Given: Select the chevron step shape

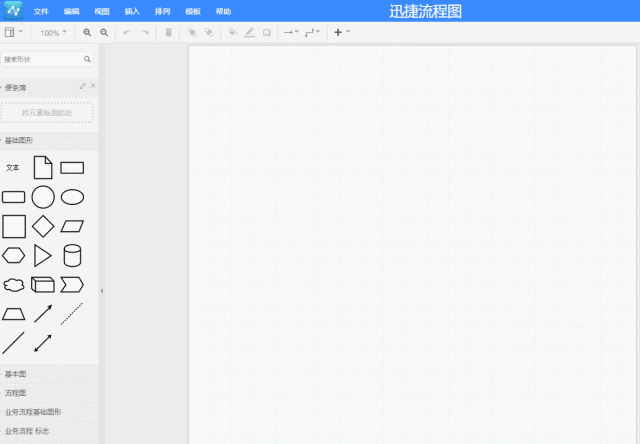Looking at the screenshot, I should 72,285.
